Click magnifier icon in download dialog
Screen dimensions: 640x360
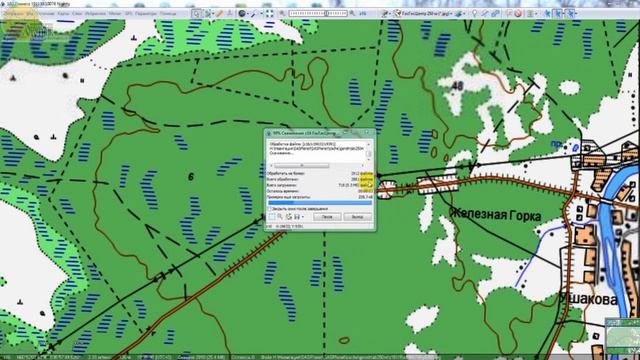click(280, 217)
